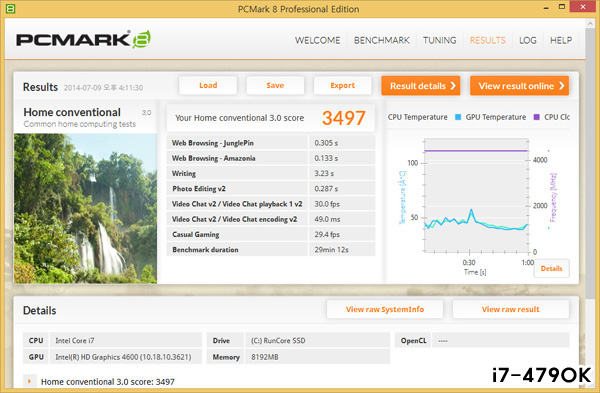600x393 pixels.
Task: Expand the Home conventional 3.0 score row
Action: click(x=29, y=381)
